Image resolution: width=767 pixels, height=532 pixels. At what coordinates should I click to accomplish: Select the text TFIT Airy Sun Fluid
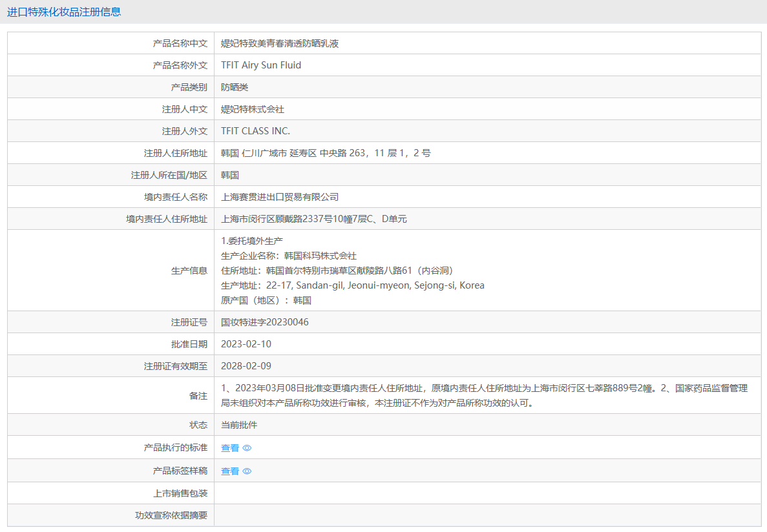(x=261, y=65)
